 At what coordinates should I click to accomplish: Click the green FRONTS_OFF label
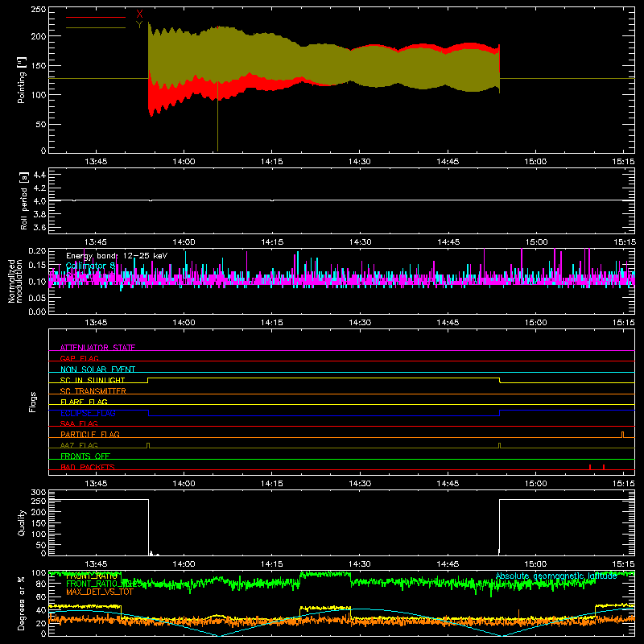click(x=85, y=456)
